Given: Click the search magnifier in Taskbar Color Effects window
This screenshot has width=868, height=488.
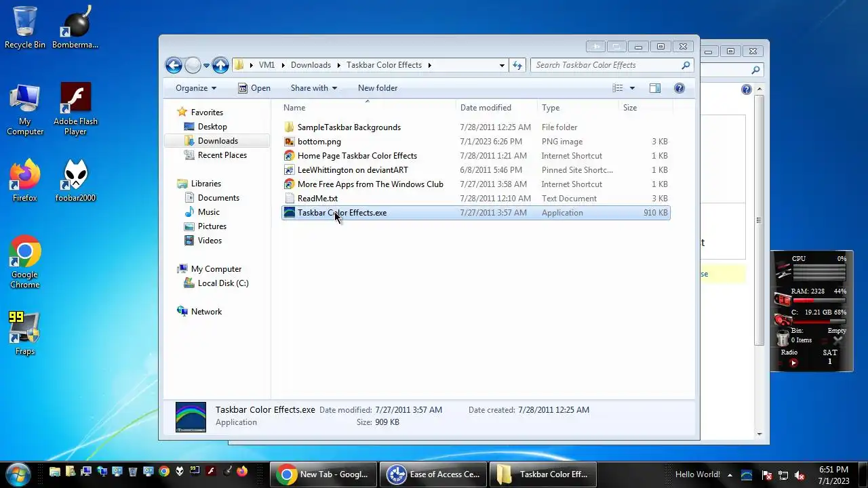Looking at the screenshot, I should pyautogui.click(x=686, y=65).
